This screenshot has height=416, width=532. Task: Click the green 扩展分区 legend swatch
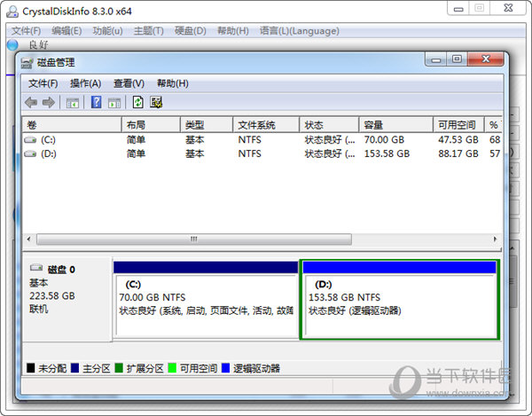pos(119,368)
